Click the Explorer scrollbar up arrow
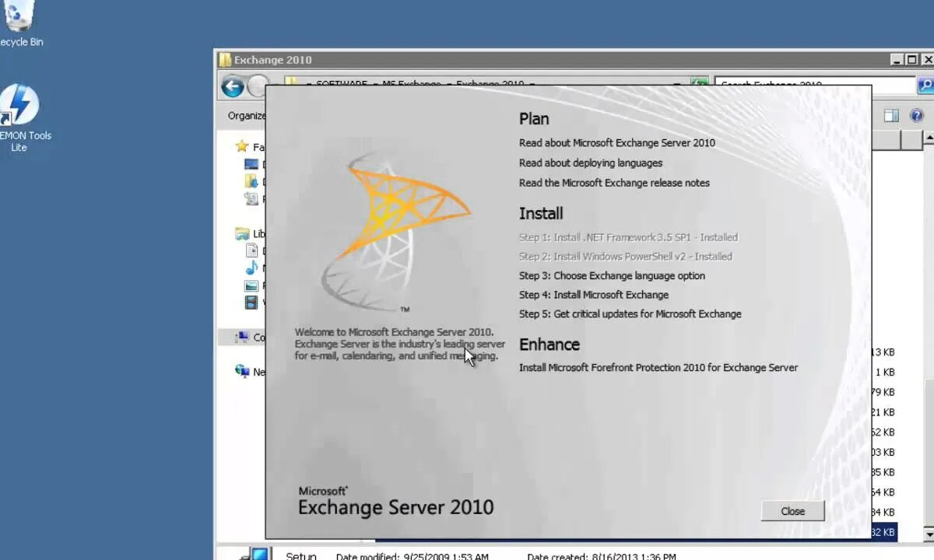 tap(929, 139)
